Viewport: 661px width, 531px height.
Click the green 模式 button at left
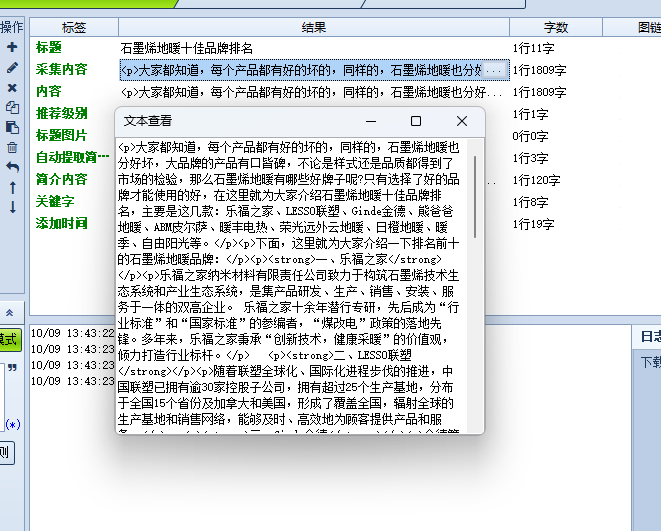10,339
